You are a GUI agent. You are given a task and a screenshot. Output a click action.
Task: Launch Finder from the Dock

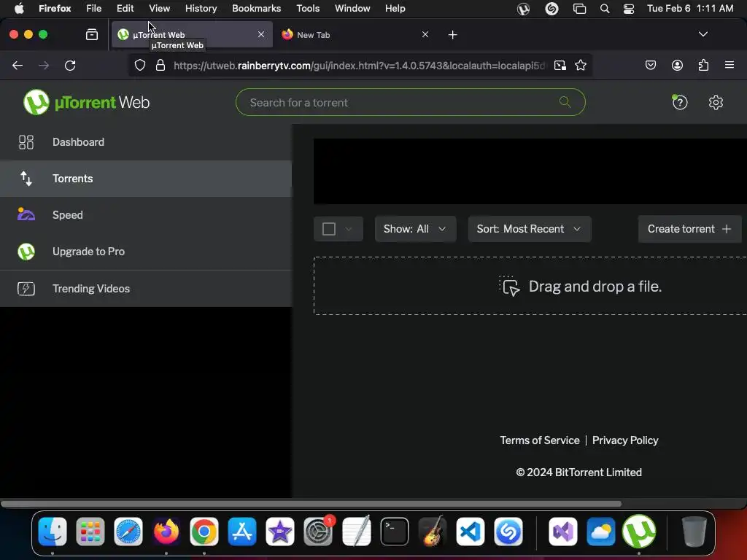(53, 532)
